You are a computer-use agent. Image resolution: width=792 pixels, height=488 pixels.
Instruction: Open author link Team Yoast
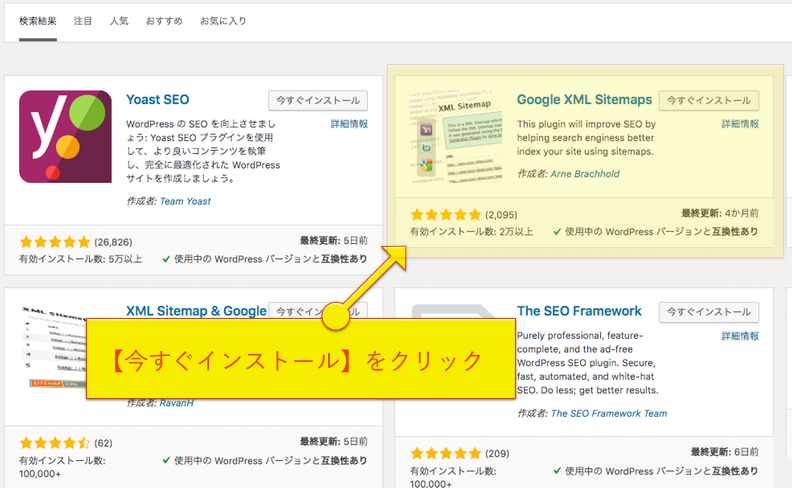click(x=185, y=201)
